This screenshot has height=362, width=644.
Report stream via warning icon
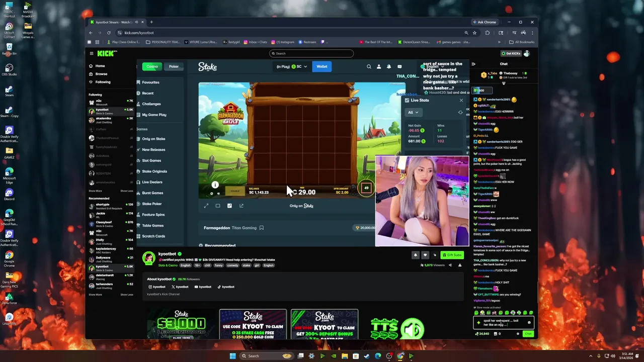pyautogui.click(x=459, y=265)
